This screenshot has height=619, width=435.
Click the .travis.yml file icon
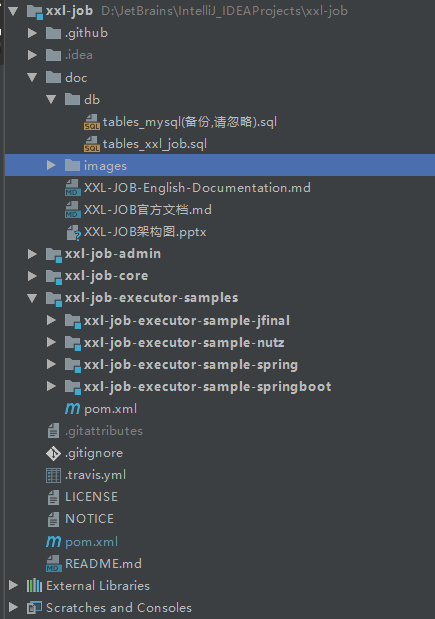click(x=53, y=475)
